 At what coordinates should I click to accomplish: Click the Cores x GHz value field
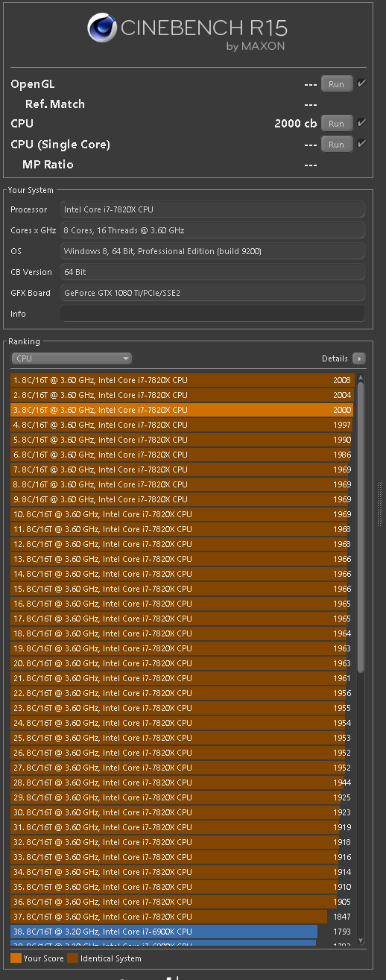(x=212, y=230)
